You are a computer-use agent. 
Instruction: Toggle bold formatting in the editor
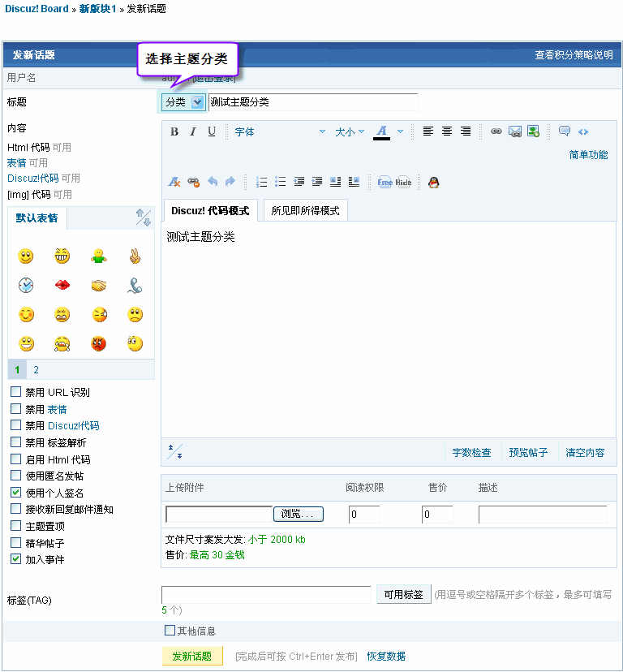(174, 131)
